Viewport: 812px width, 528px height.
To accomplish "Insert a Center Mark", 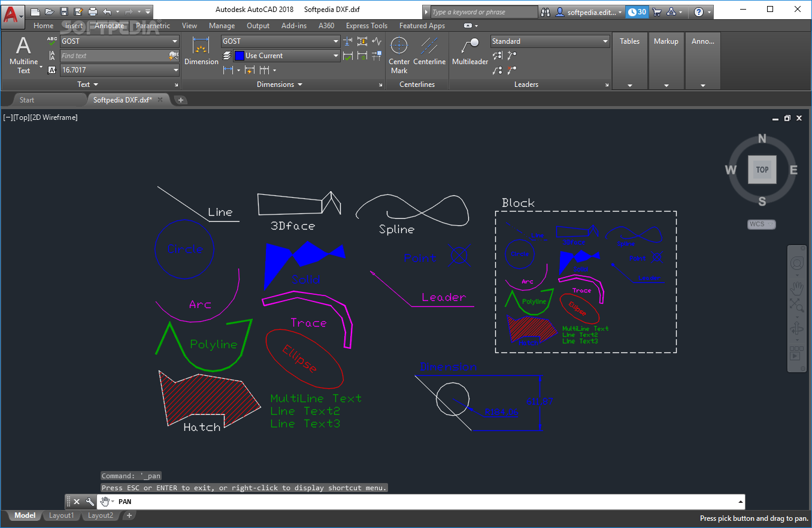I will [x=399, y=54].
